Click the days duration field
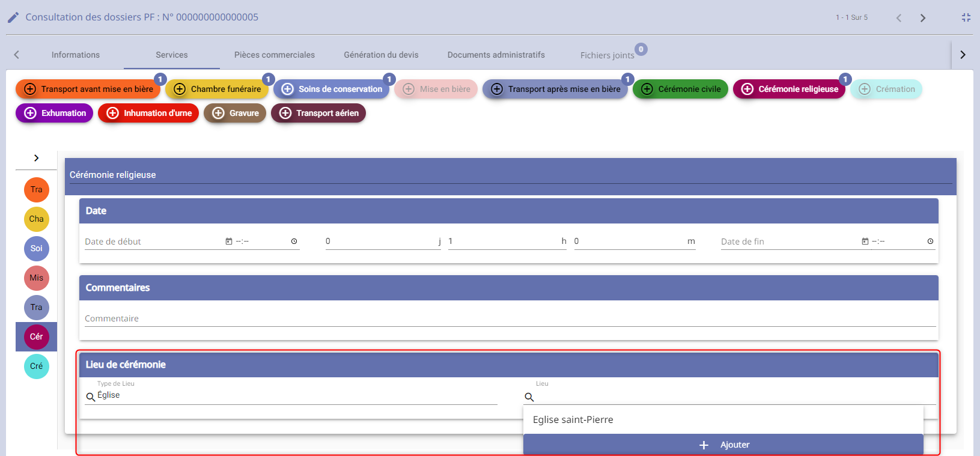The width and height of the screenshot is (980, 456). (x=383, y=242)
